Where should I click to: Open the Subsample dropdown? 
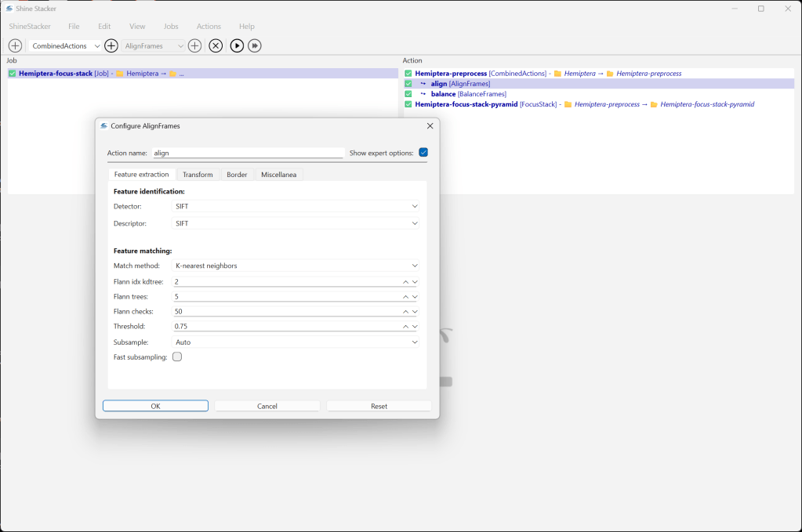click(x=296, y=342)
